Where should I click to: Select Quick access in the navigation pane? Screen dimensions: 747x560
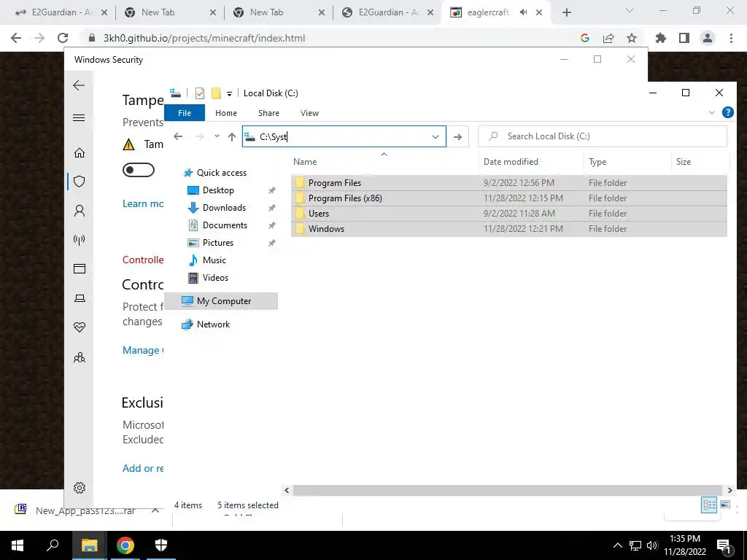coord(222,173)
